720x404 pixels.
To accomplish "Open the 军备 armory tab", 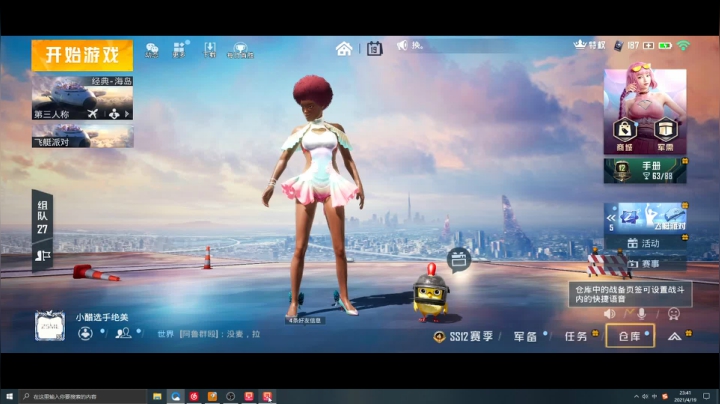I will tap(525, 337).
